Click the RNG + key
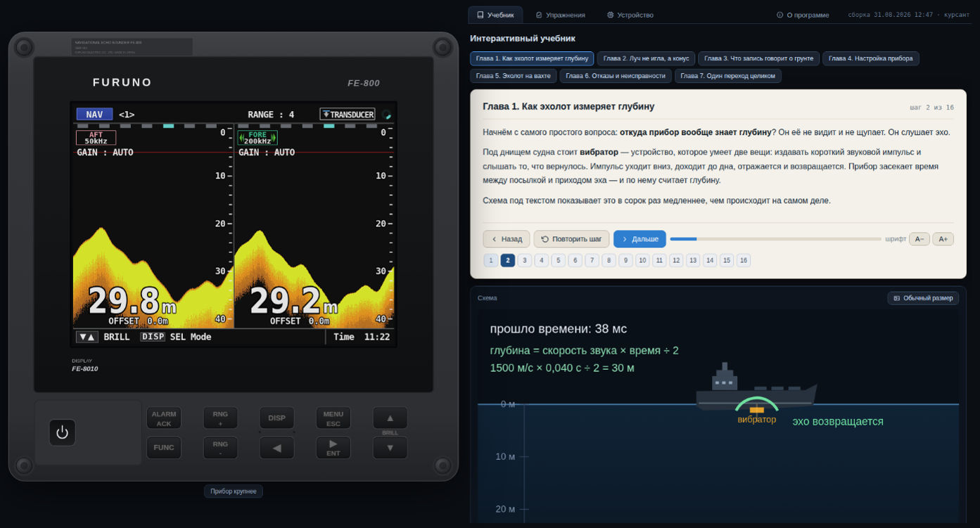This screenshot has width=980, height=528. [220, 418]
